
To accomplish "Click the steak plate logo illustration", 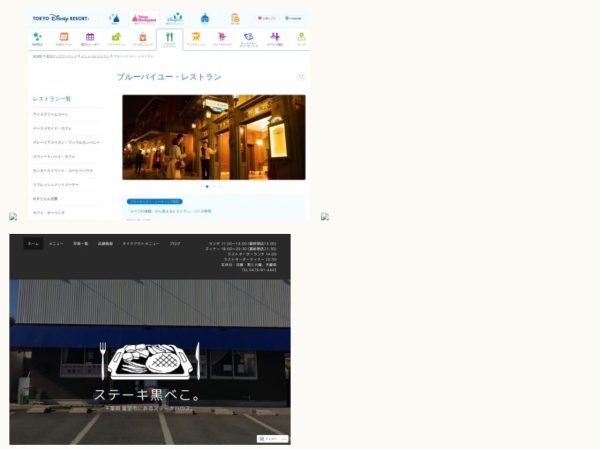I will click(150, 362).
